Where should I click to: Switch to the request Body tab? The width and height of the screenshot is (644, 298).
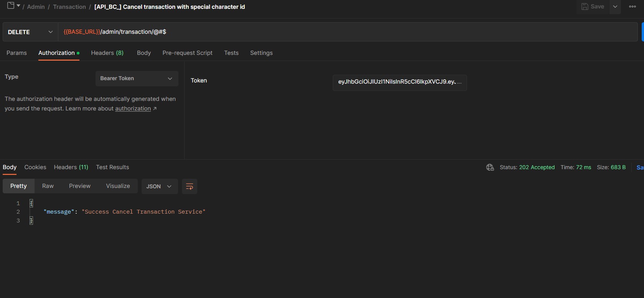click(x=144, y=53)
